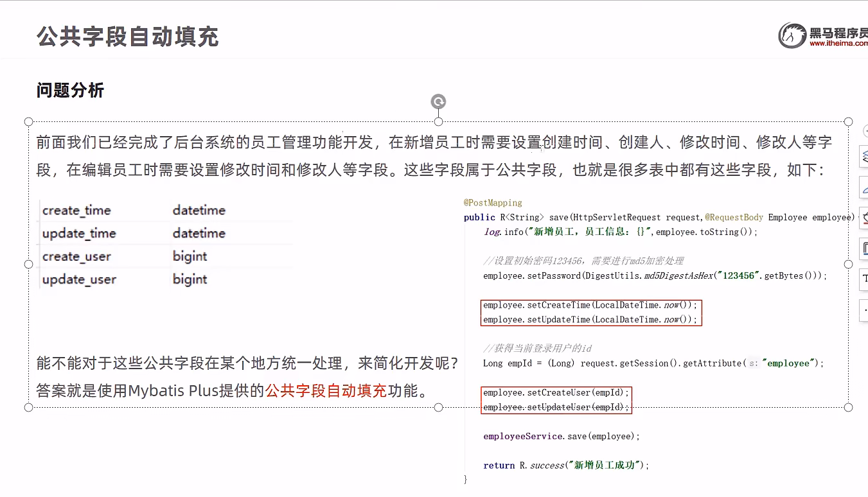Select the right-middle resize handle of the text box
The width and height of the screenshot is (868, 497).
point(848,264)
